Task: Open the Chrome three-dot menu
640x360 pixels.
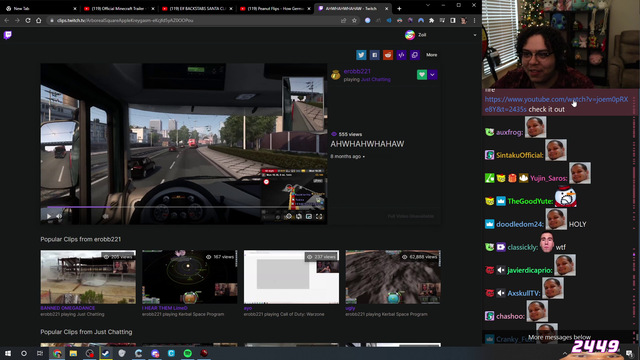Action: (x=474, y=20)
